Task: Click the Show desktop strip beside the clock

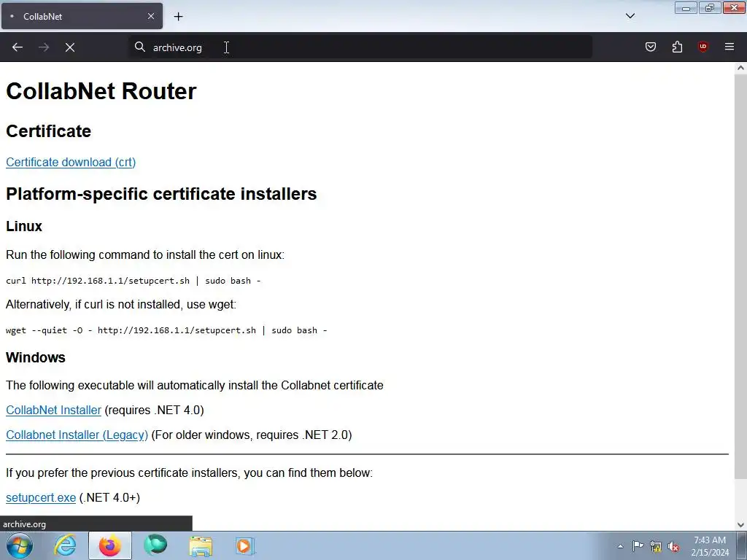Action: (x=741, y=545)
